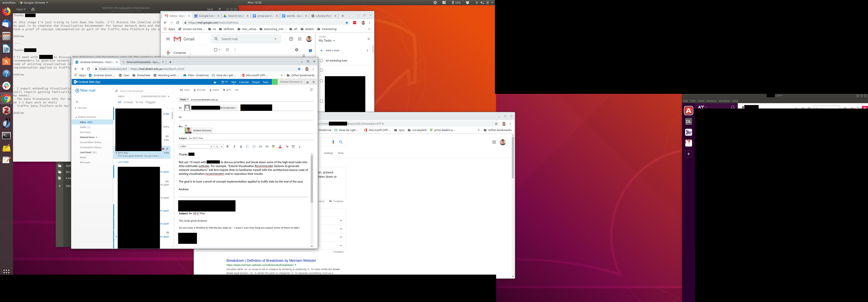Select the Unread mail filter
This screenshot has height=302, width=868.
(x=128, y=102)
